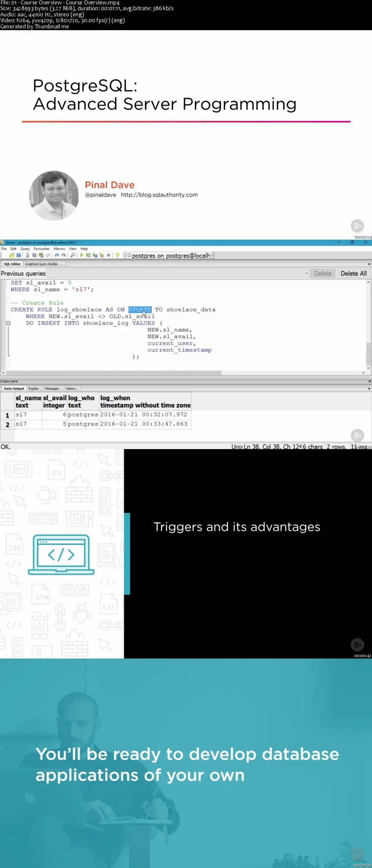Click 'current_timestamp' in the query
The height and width of the screenshot is (868, 372).
point(179,350)
